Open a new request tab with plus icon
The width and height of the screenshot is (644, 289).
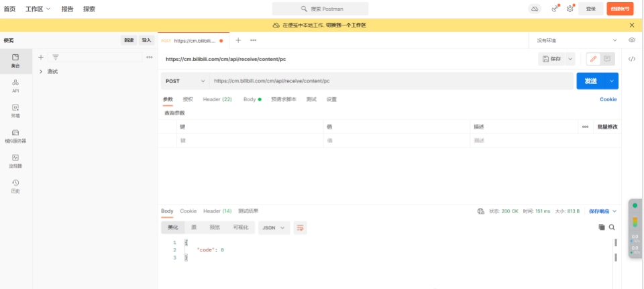coord(238,40)
